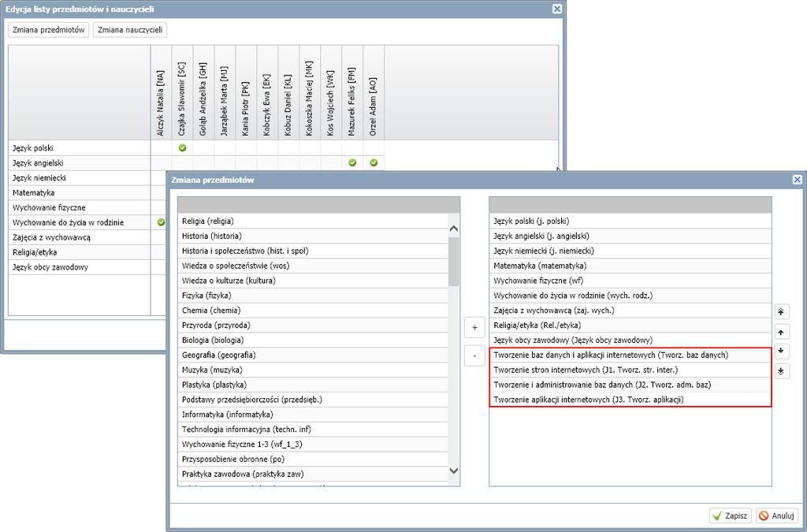Select Język angielski (j. angielski) in right list
The height and width of the screenshot is (532, 807).
[x=630, y=236]
